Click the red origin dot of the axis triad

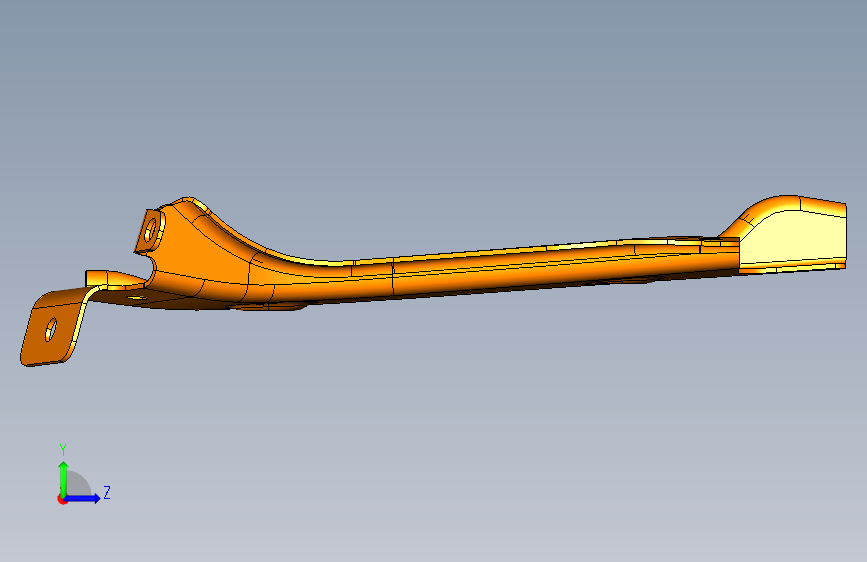click(x=62, y=499)
